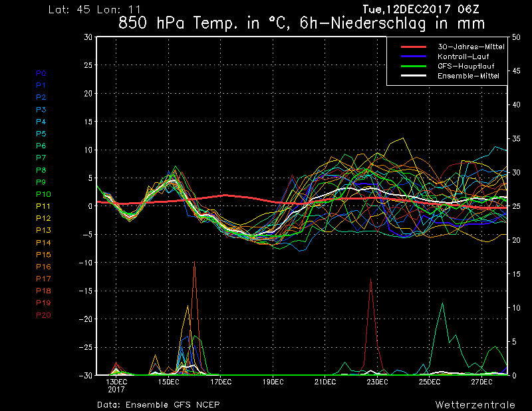Click the '-30' temperature axis value
532x411 pixels.
85,375
